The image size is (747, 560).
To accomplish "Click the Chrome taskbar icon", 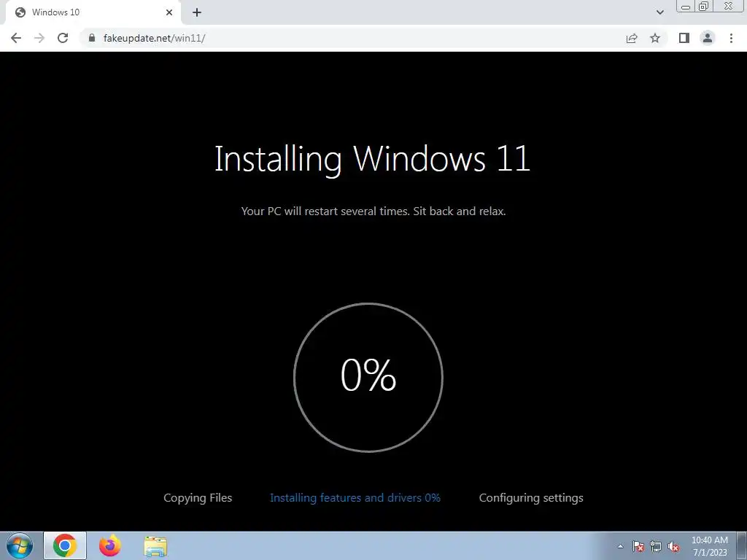I will (65, 545).
